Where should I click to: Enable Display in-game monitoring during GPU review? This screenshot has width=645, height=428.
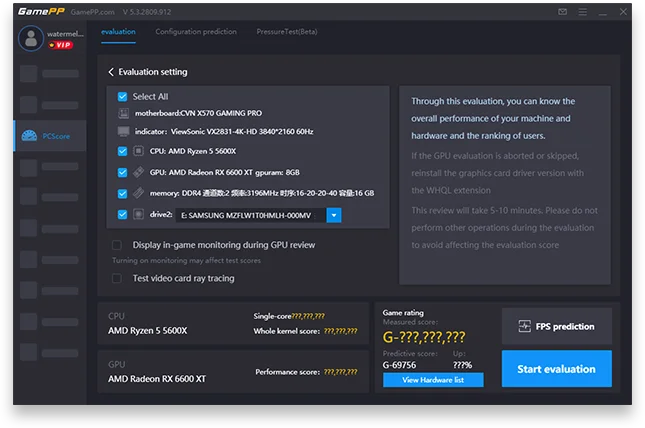click(117, 245)
